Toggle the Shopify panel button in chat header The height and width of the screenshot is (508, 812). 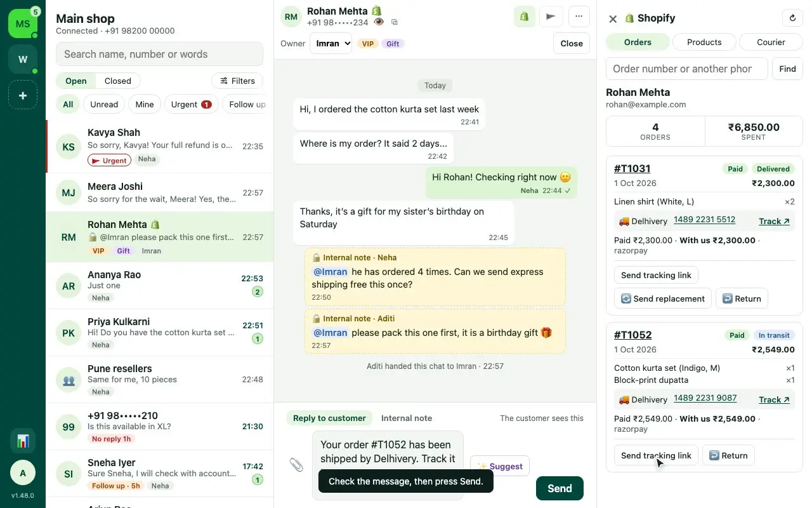click(x=524, y=17)
